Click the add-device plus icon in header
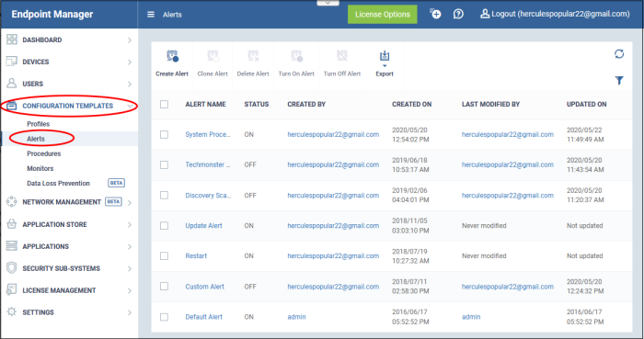644x339 pixels. [435, 14]
